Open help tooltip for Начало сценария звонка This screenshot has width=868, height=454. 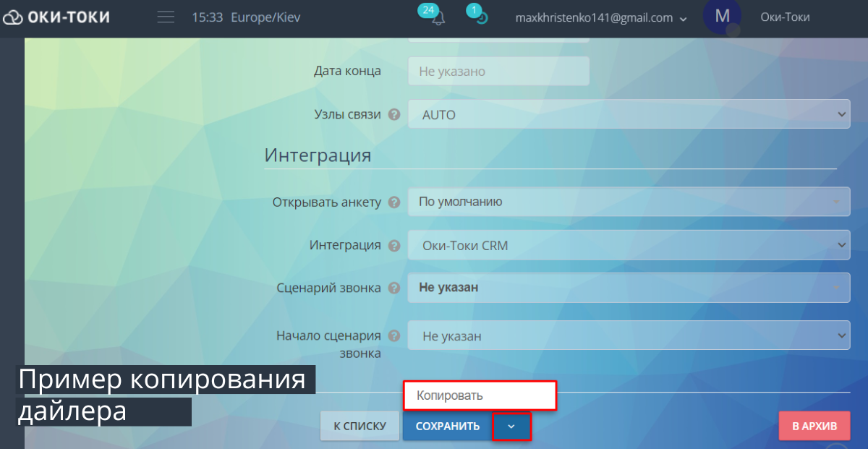point(393,335)
